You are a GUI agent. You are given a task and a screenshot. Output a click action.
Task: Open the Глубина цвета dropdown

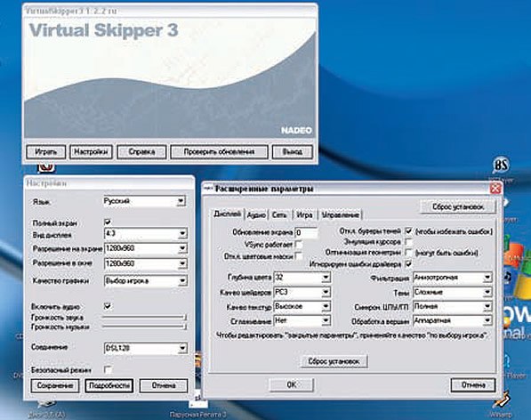click(302, 278)
